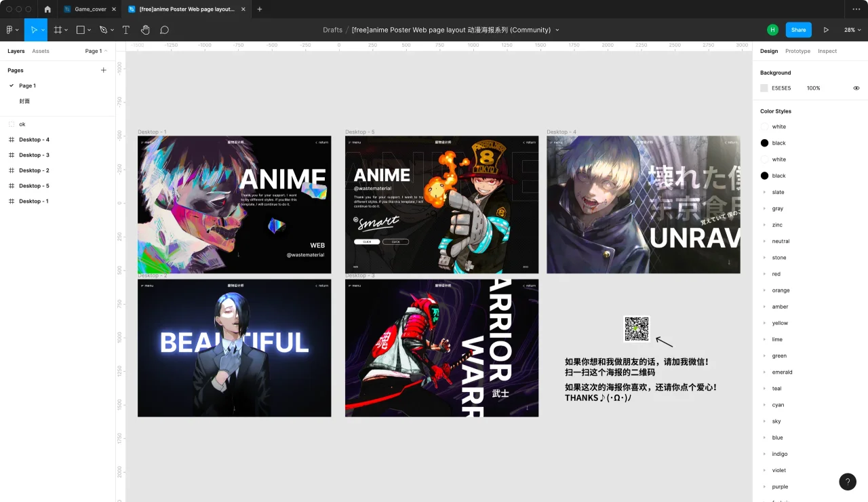This screenshot has height=502, width=868.
Task: Click the Home icon in tab bar
Action: point(47,9)
